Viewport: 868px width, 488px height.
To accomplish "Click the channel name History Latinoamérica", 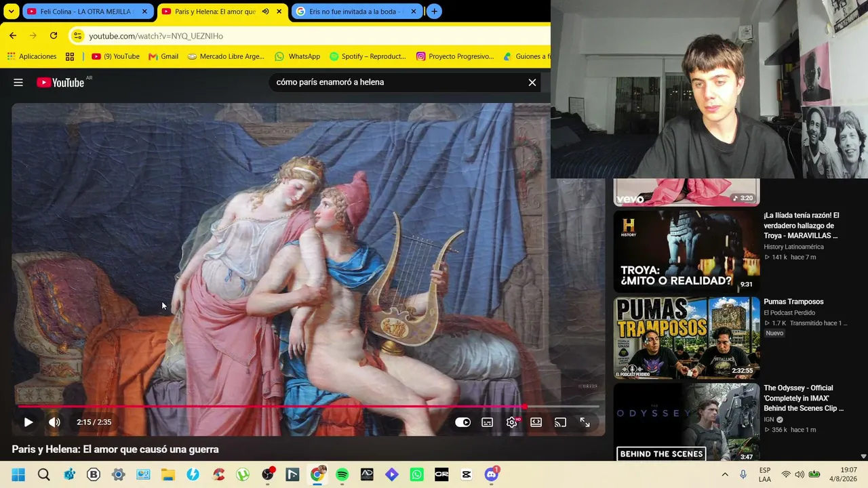I will 793,247.
